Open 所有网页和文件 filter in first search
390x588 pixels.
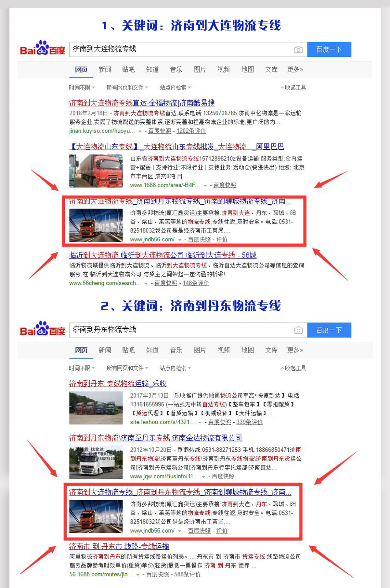click(127, 88)
